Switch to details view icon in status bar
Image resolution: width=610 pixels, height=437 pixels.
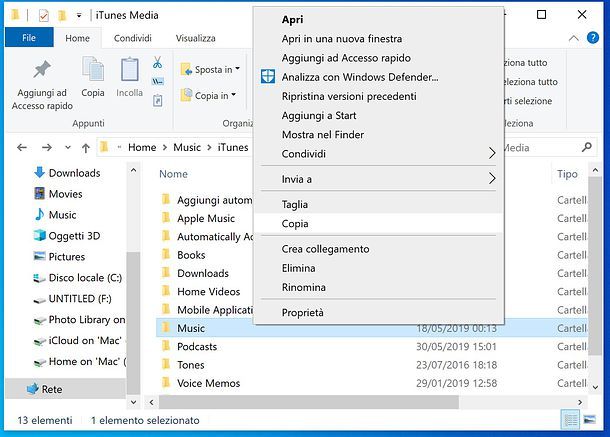(x=570, y=420)
